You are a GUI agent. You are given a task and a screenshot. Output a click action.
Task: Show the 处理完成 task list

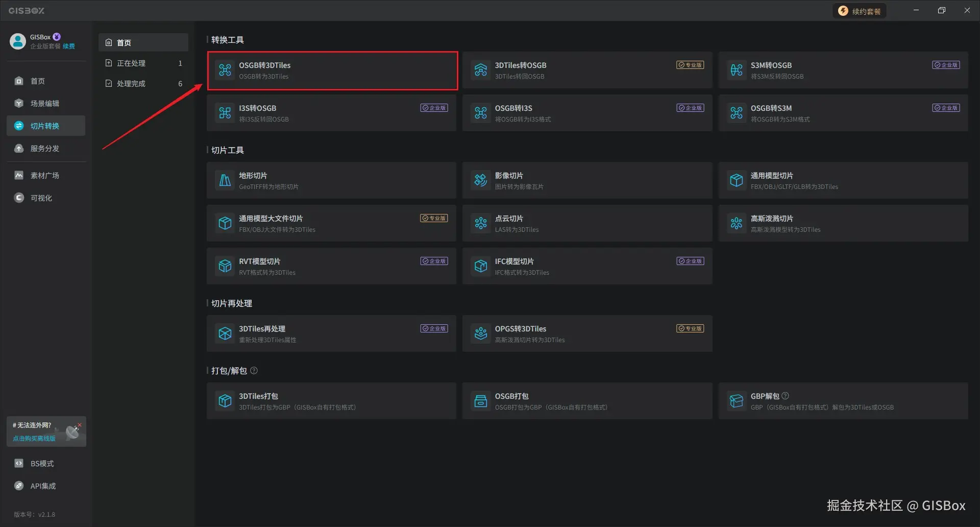click(143, 84)
